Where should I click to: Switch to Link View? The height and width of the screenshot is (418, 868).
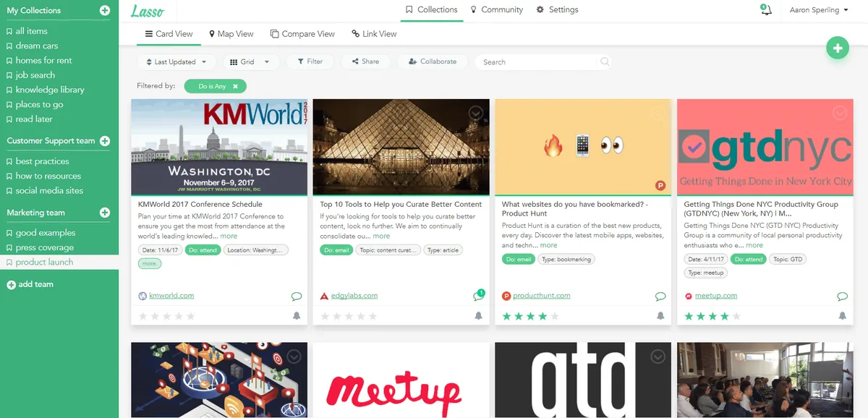pos(374,34)
